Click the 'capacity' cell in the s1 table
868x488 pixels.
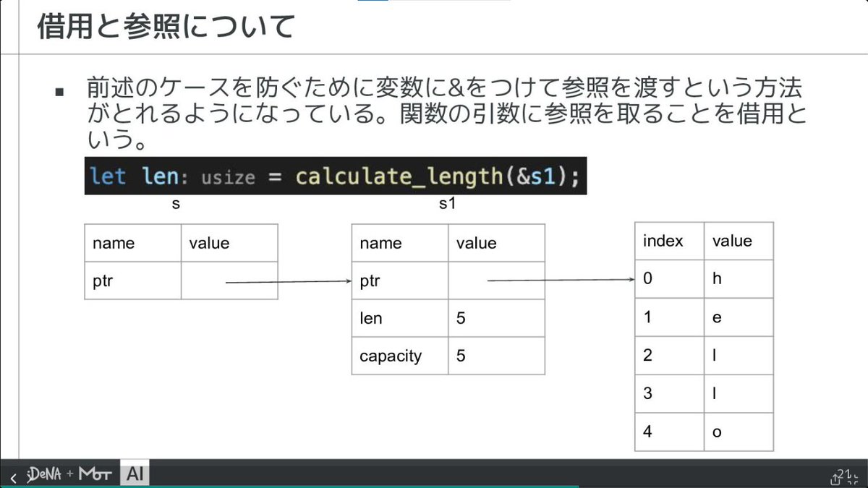[x=400, y=356]
